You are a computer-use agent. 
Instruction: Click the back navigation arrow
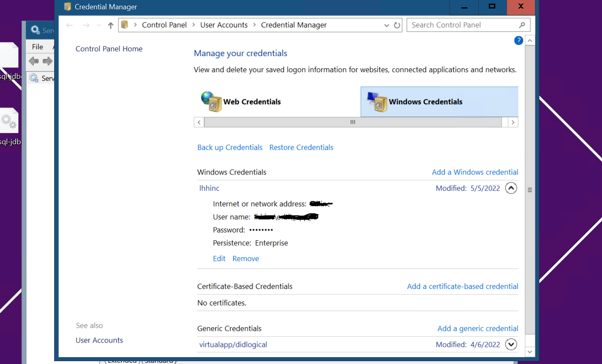[69, 25]
